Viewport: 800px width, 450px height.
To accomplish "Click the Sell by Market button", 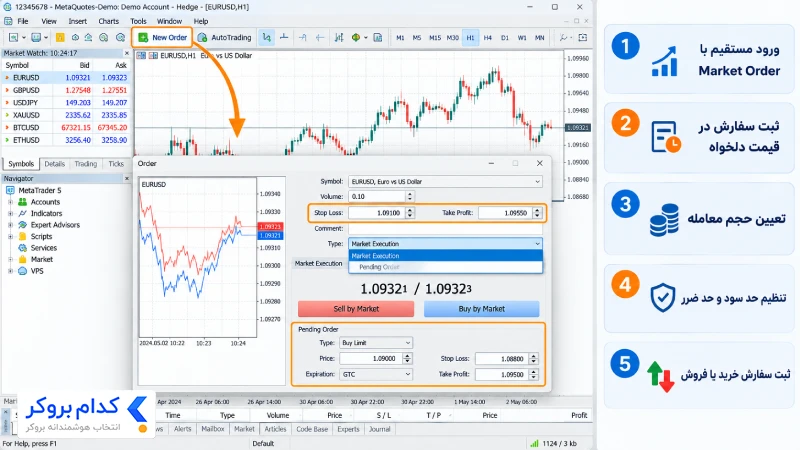I will 356,309.
